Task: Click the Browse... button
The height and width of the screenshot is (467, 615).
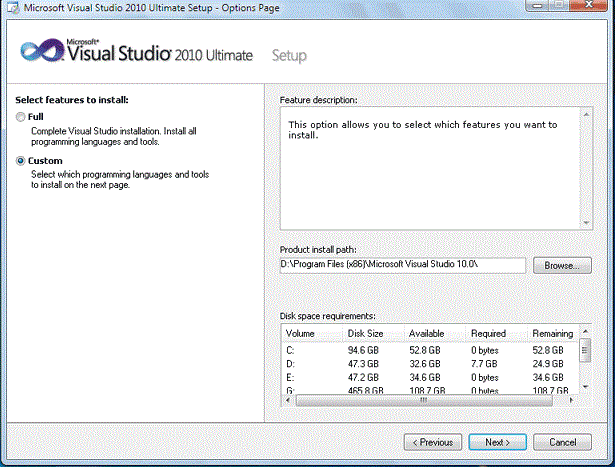Action: [562, 265]
